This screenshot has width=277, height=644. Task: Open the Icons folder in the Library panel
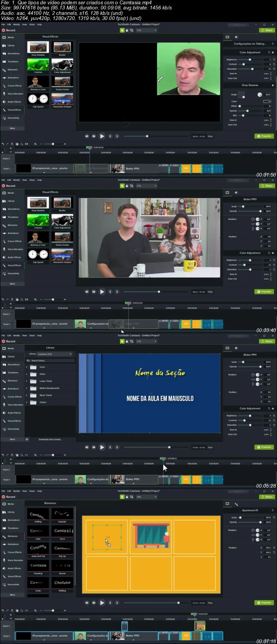click(33, 367)
